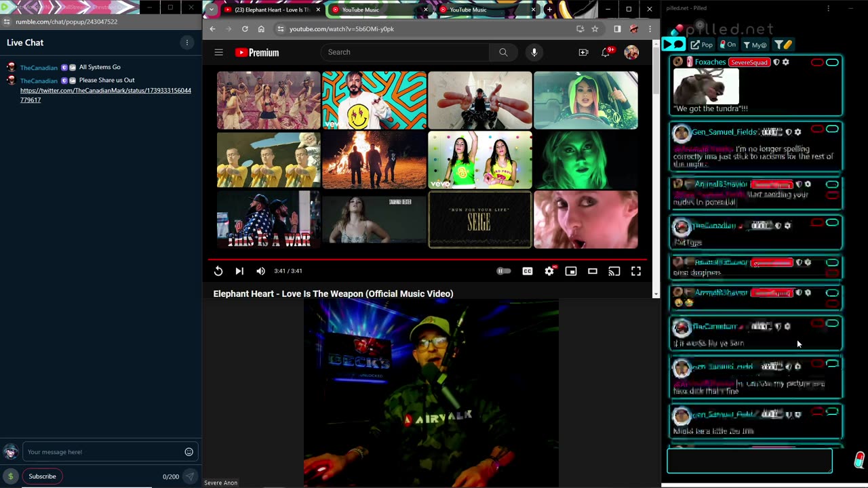
Task: Click the Pilled Pop button
Action: pos(702,45)
